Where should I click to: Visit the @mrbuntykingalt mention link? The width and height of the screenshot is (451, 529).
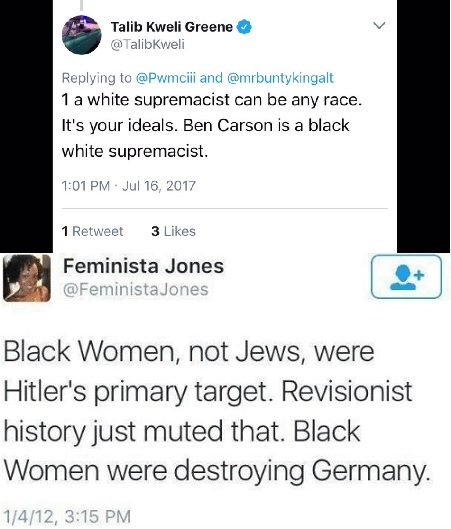point(280,78)
